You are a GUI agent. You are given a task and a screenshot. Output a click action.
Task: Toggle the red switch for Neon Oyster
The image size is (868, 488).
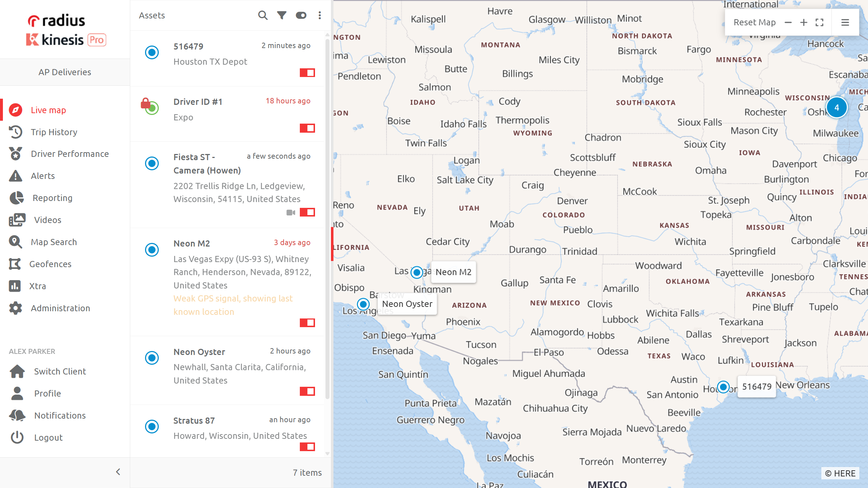[x=307, y=391]
